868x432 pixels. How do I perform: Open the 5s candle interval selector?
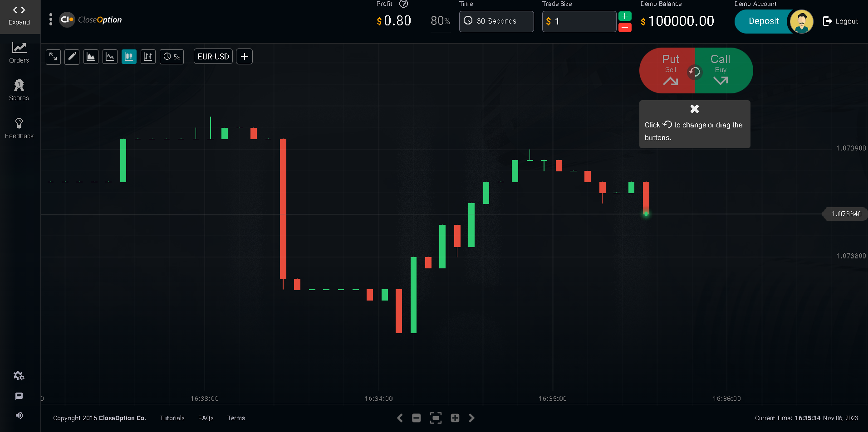pos(172,57)
